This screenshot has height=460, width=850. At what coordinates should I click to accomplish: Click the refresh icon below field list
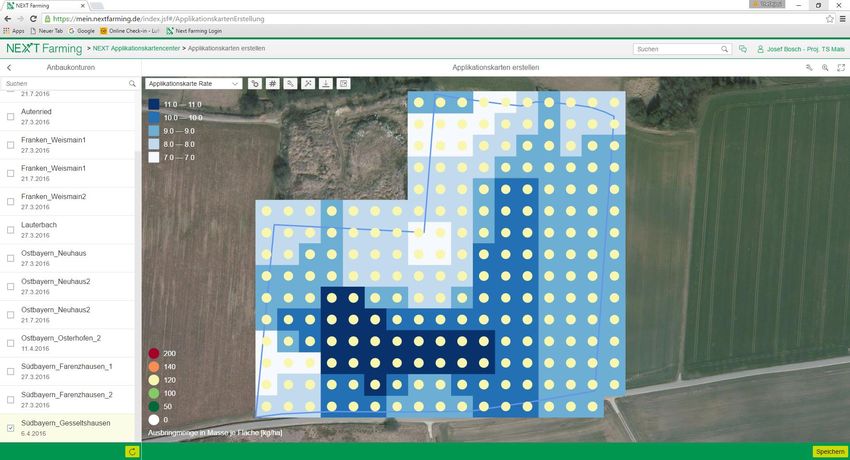coord(131,452)
